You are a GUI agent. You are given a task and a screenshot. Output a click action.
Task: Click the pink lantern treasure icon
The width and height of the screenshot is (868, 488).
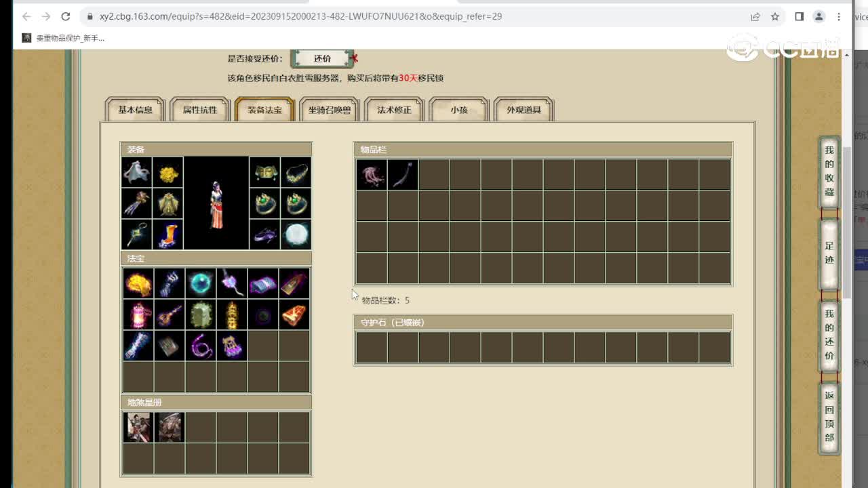click(138, 314)
